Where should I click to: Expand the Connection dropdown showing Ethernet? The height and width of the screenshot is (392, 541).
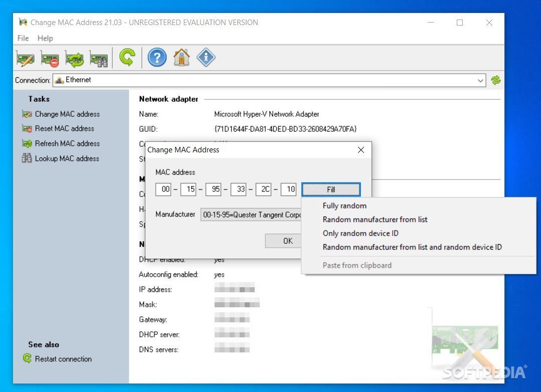click(269, 80)
